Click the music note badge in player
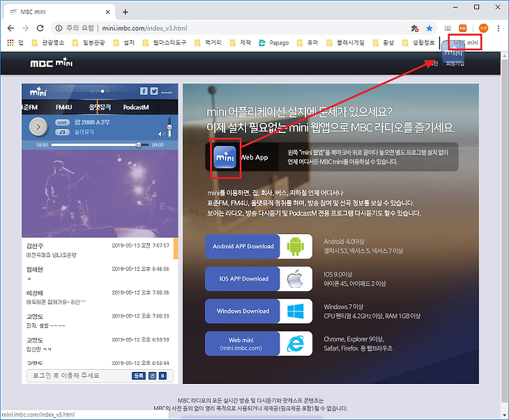The width and height of the screenshot is (509, 420). [62, 132]
